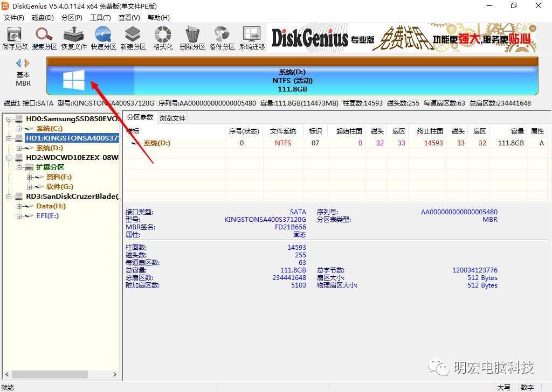Viewport: 552px width, 392px height.
Task: Expand the Data(H:) tree node
Action: pyautogui.click(x=19, y=206)
